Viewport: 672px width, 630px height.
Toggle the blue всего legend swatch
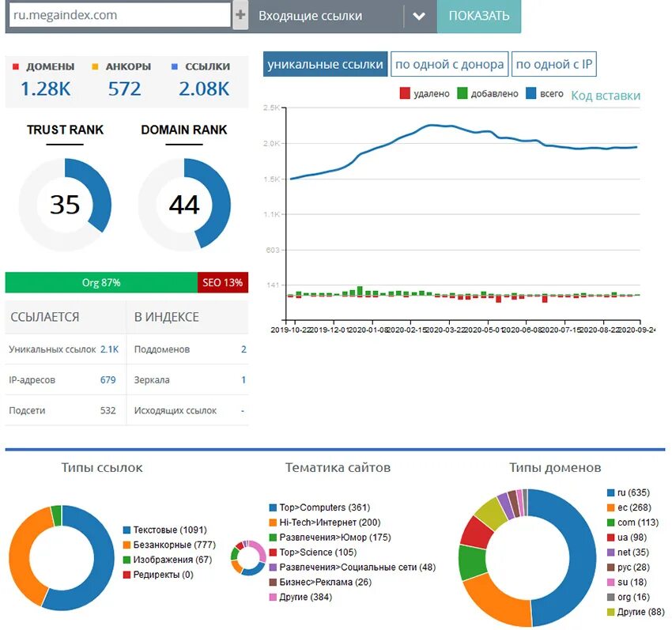[x=531, y=93]
